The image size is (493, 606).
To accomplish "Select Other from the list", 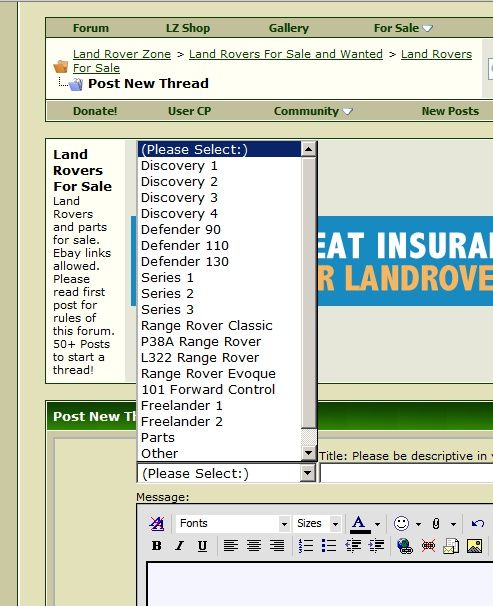I will click(219, 454).
